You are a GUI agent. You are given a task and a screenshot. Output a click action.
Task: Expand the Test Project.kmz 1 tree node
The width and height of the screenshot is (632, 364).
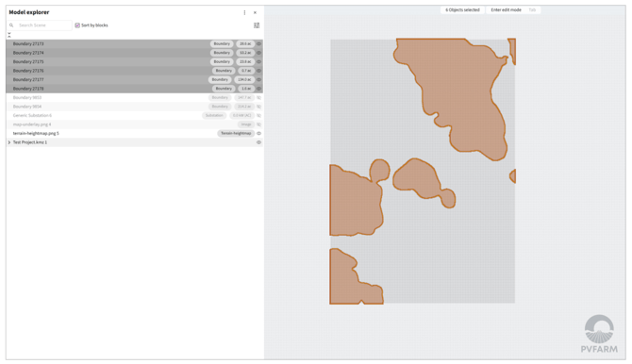coord(9,142)
